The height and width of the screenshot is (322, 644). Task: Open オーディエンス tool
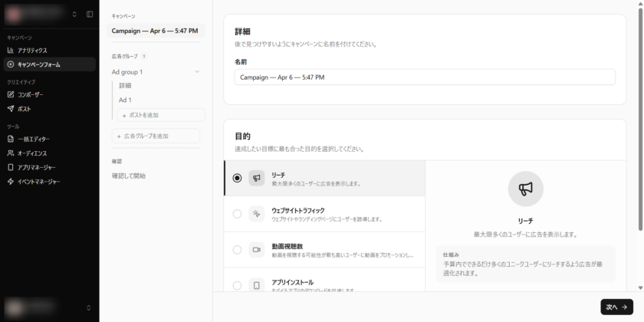click(x=32, y=153)
